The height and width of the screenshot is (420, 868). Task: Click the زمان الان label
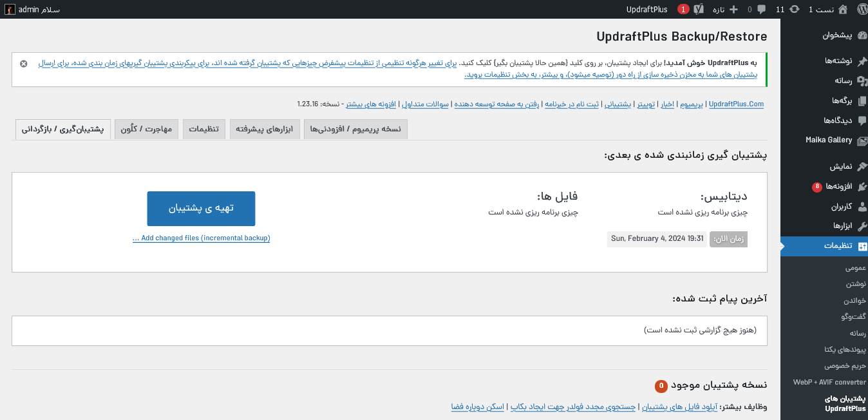point(729,239)
